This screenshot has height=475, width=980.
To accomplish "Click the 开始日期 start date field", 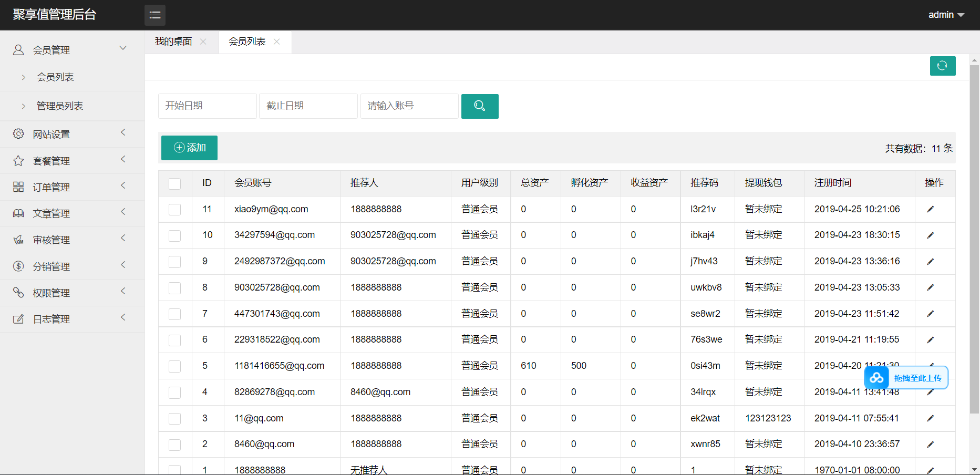I will coord(208,106).
